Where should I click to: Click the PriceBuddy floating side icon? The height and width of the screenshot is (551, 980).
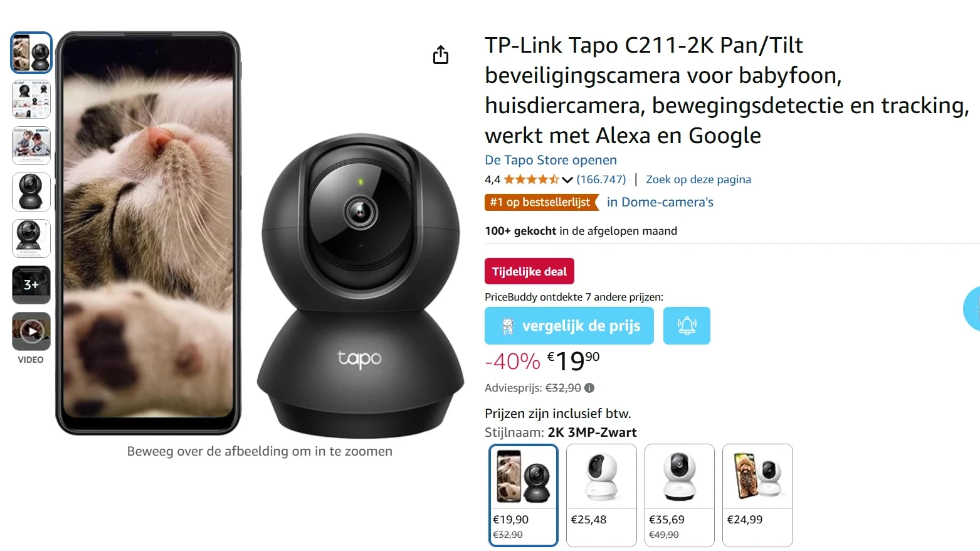coord(972,308)
